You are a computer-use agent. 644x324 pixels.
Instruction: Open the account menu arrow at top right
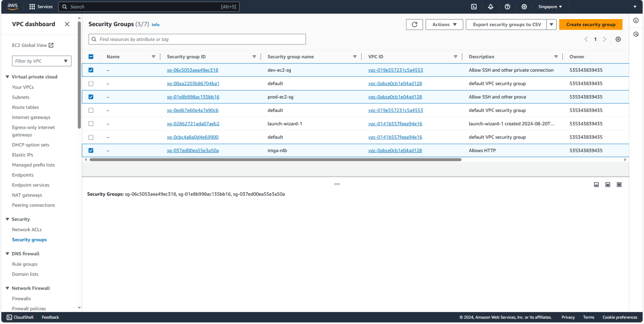coord(635,7)
